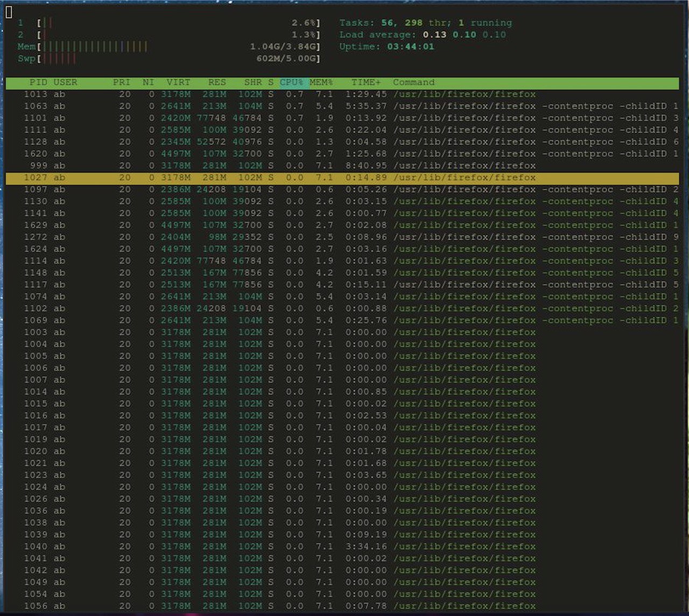Select the thread row with PID 1039
The image size is (689, 616).
point(342,534)
